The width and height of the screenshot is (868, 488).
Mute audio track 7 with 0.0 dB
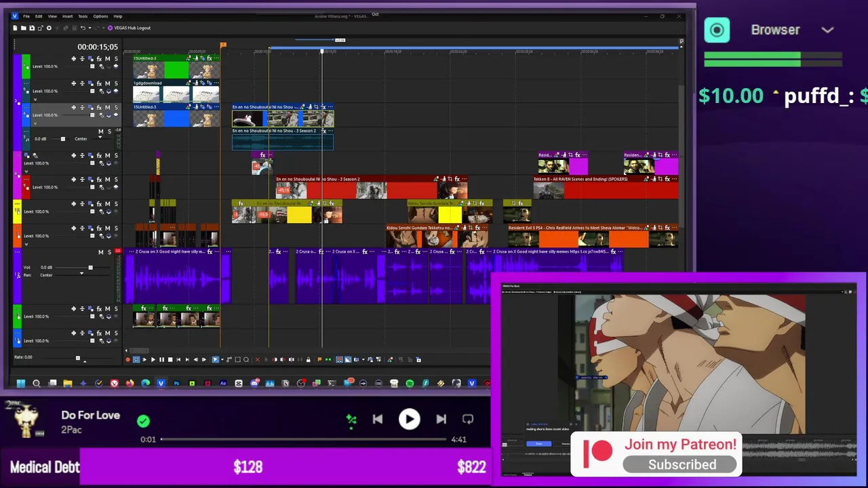tap(100, 131)
